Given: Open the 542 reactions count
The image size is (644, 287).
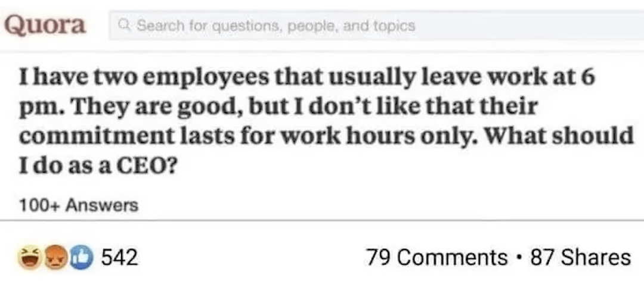Looking at the screenshot, I should [x=119, y=257].
